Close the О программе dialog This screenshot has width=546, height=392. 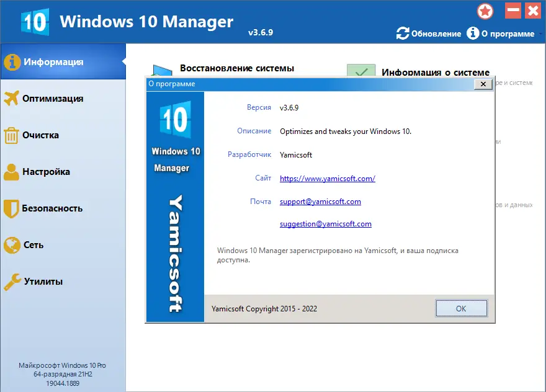483,84
